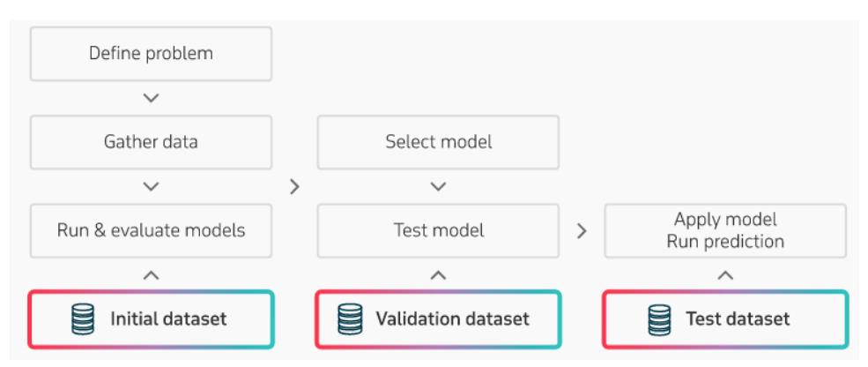Image resolution: width=868 pixels, height=367 pixels.
Task: Click the chevron below Define problem
Action: coord(151,98)
